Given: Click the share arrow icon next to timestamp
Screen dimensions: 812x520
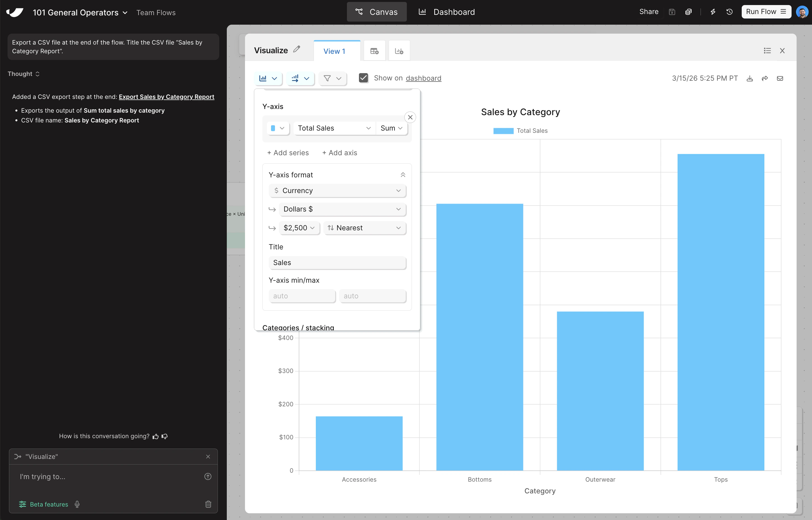Looking at the screenshot, I should click(765, 78).
